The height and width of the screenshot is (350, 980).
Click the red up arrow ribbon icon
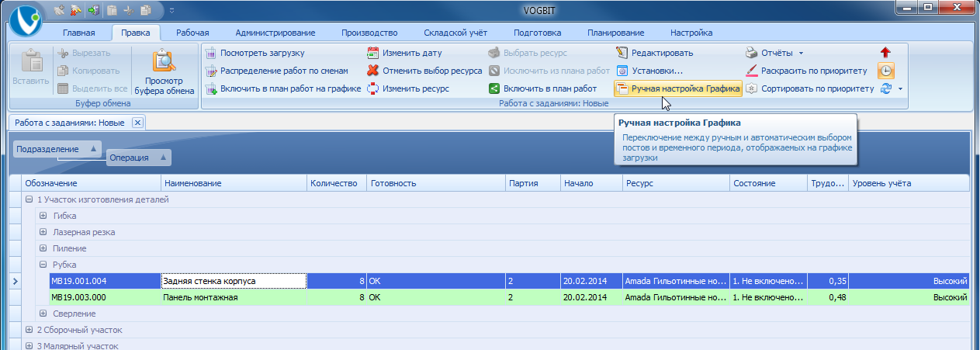click(885, 53)
